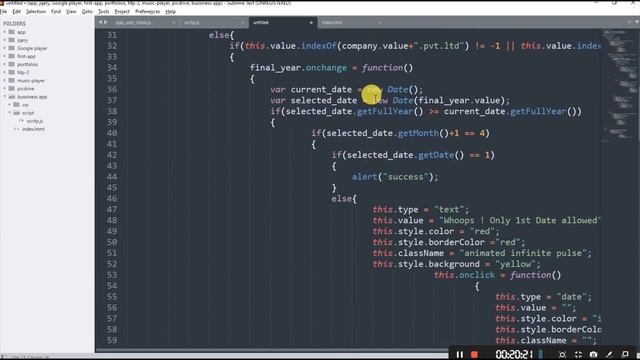
Task: Open the Edit menu
Action: [16, 11]
